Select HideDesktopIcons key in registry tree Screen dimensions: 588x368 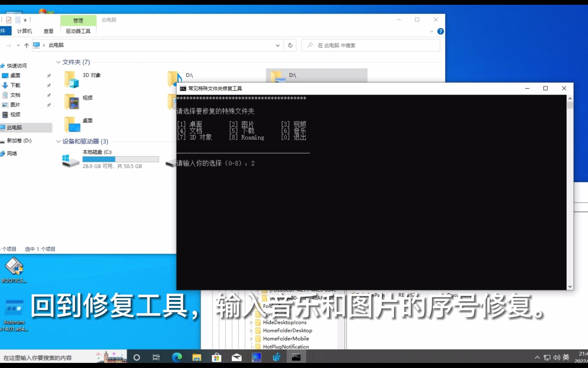284,322
